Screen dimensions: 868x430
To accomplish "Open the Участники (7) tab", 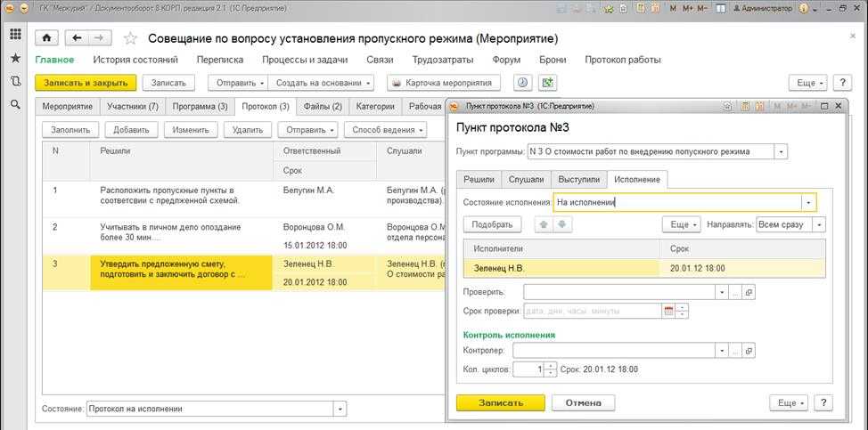I will tap(132, 107).
